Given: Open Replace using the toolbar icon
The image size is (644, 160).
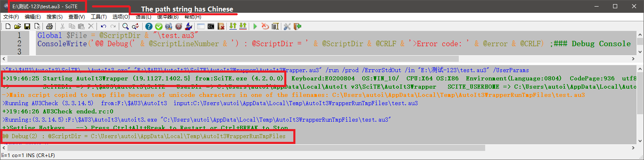Looking at the screenshot, I should [135, 26].
